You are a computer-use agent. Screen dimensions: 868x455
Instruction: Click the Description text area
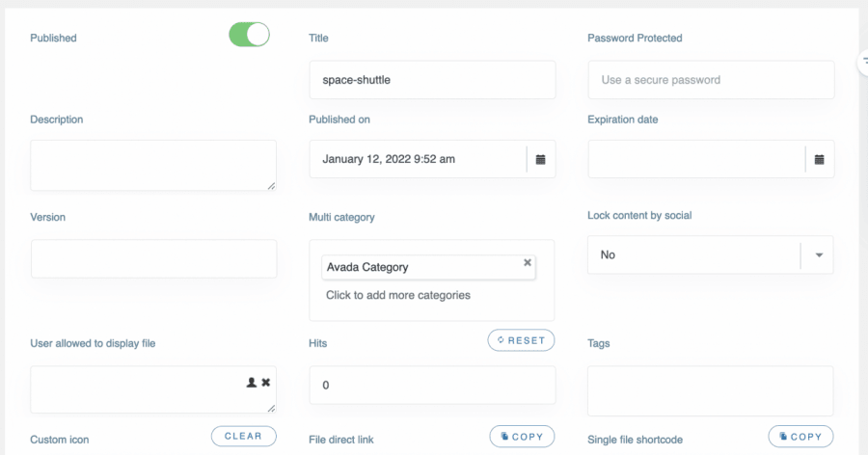coord(152,165)
